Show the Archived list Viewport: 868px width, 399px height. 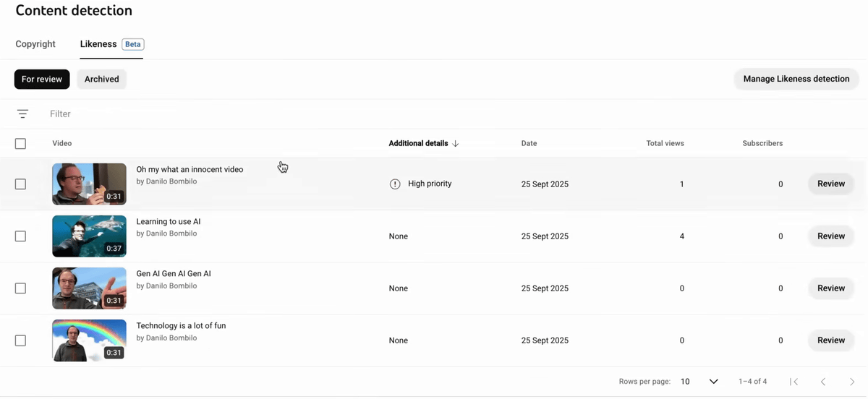(x=101, y=80)
